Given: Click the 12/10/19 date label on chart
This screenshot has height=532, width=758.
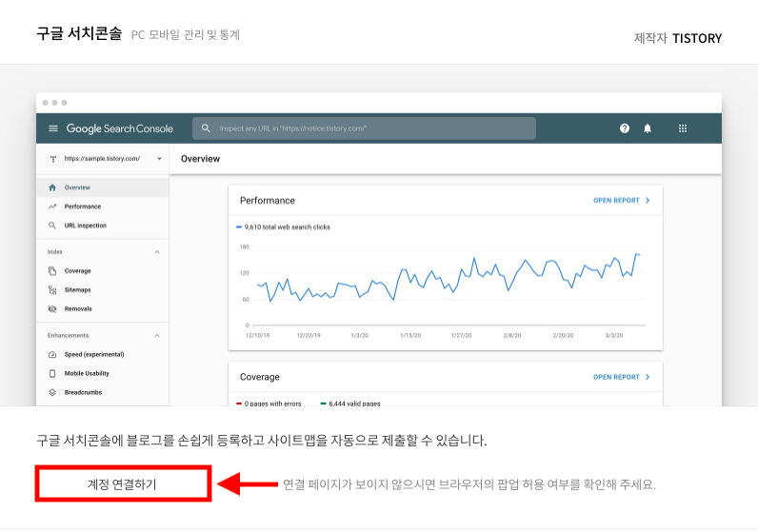Looking at the screenshot, I should pos(258,335).
